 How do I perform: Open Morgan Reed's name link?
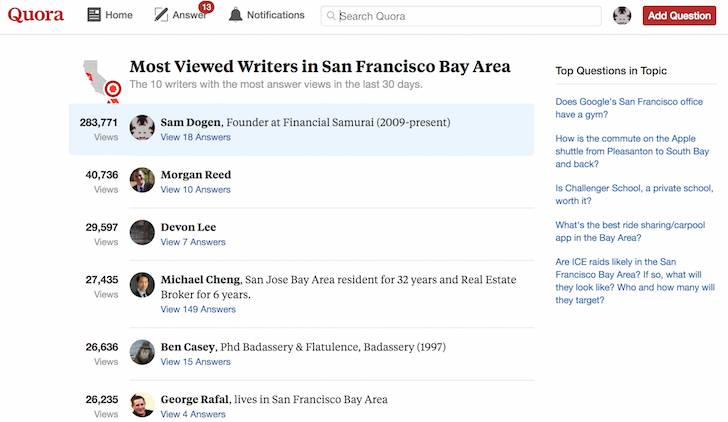[x=196, y=175]
